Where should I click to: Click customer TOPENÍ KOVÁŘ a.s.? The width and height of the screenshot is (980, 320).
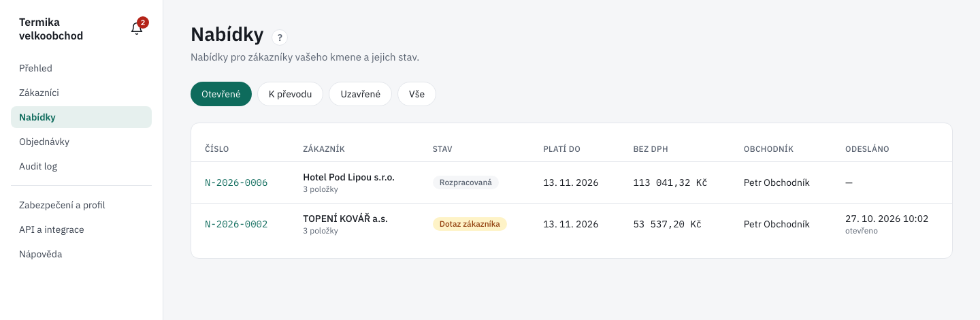click(x=345, y=219)
